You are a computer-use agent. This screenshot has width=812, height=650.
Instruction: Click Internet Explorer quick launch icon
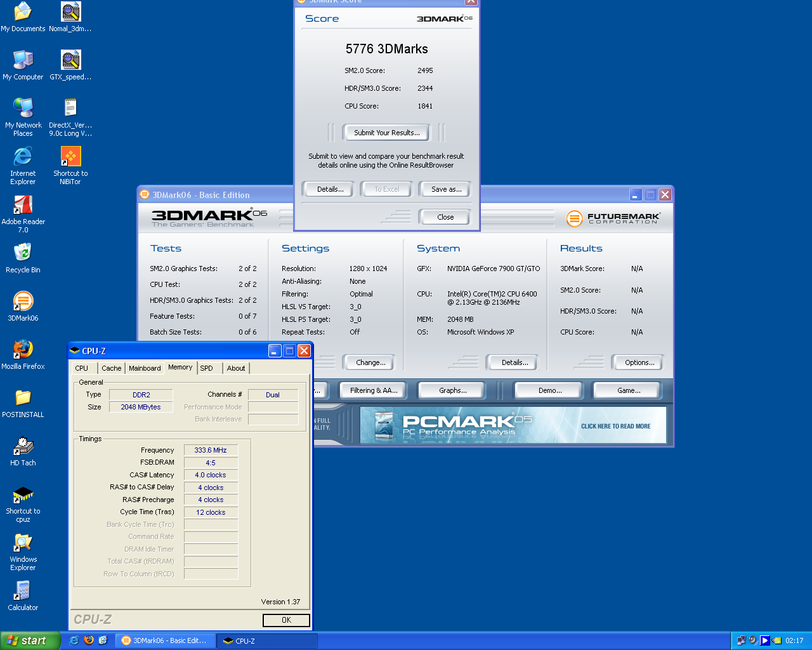[x=74, y=640]
